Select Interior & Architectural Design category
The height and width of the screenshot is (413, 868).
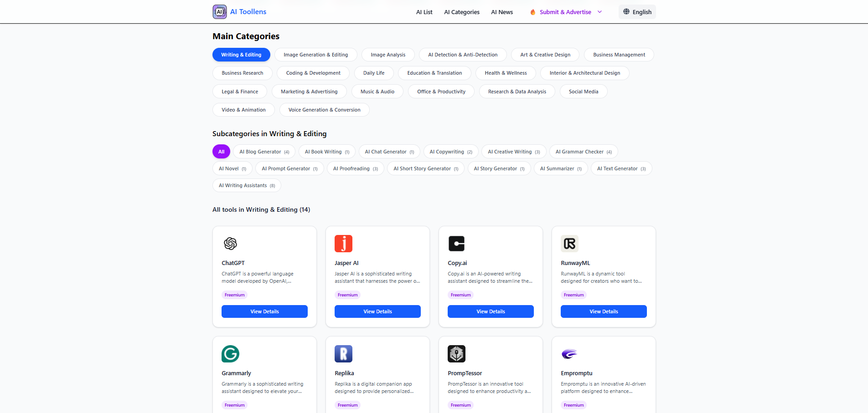pyautogui.click(x=585, y=73)
